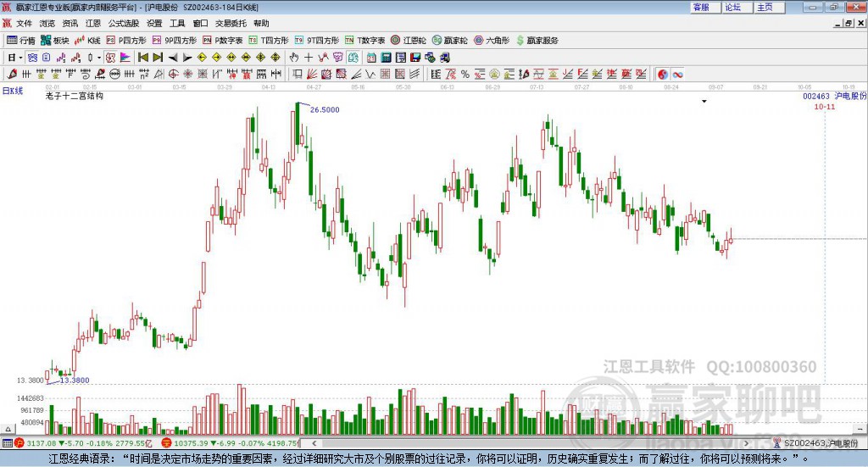868x467 pixels.
Task: Click the black left arrow icon
Action: 173,58
